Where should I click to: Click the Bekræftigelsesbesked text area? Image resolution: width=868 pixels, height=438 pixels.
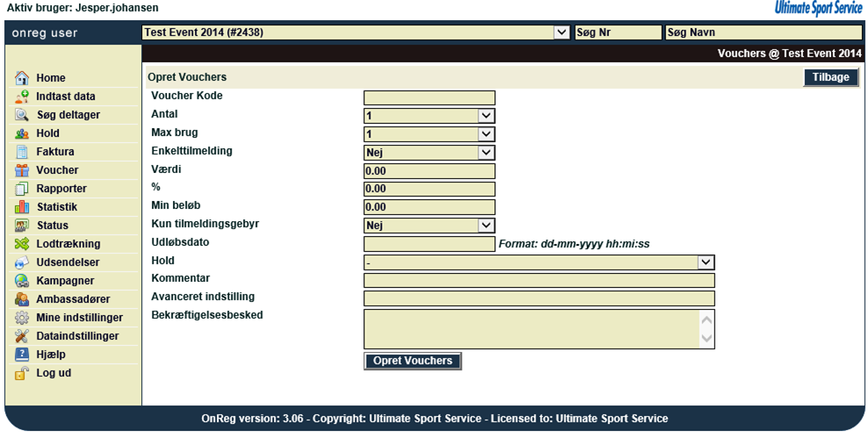[x=539, y=329]
